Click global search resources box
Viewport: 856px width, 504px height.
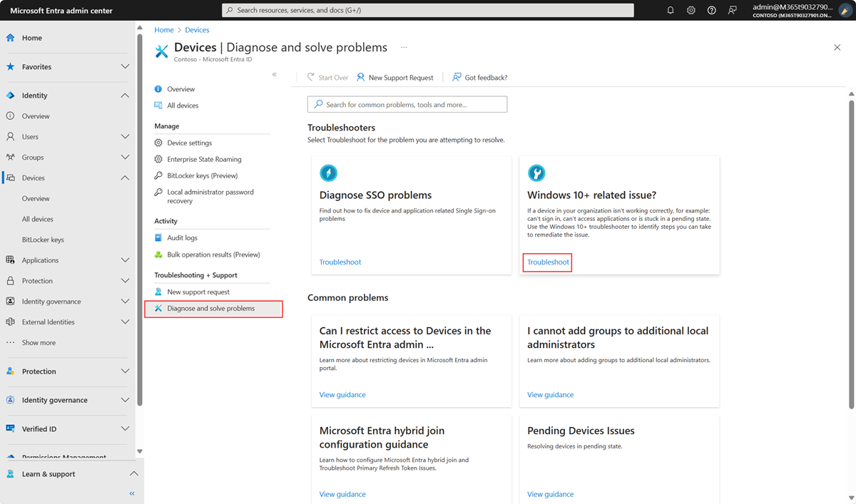[428, 10]
